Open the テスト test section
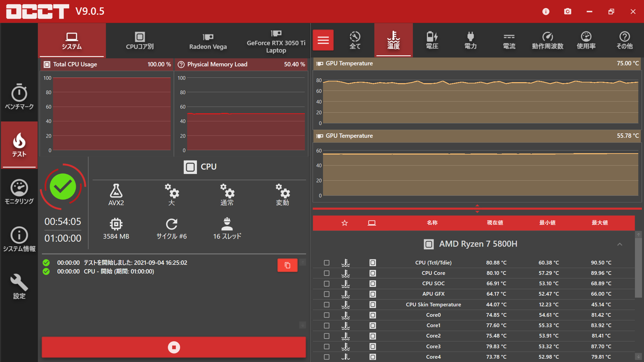The image size is (644, 362). [19, 144]
